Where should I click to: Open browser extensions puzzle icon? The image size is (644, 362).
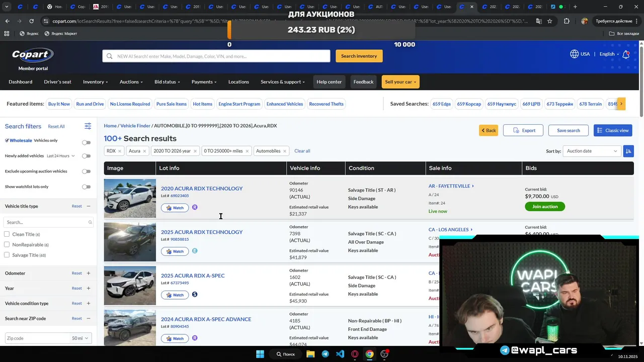[567, 21]
